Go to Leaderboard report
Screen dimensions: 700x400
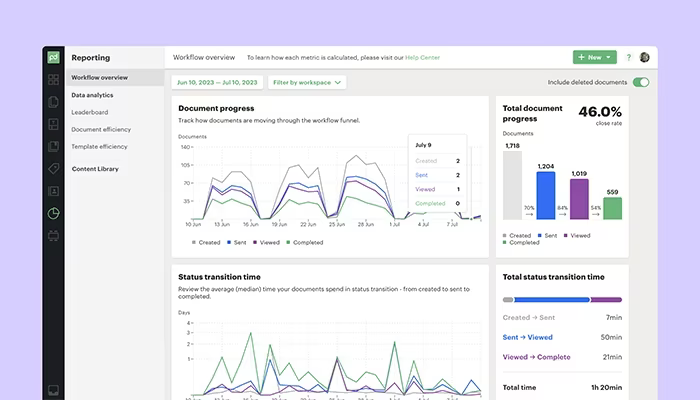pos(90,112)
